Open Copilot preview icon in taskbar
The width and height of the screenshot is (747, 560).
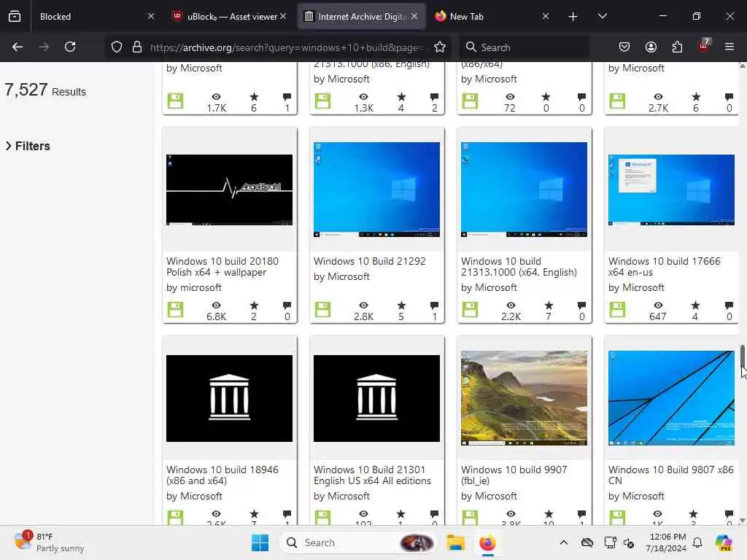point(724,542)
